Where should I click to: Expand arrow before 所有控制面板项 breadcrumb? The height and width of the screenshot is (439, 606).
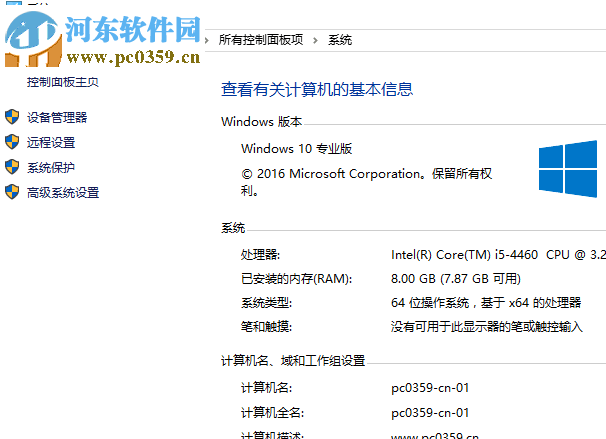coord(207,40)
